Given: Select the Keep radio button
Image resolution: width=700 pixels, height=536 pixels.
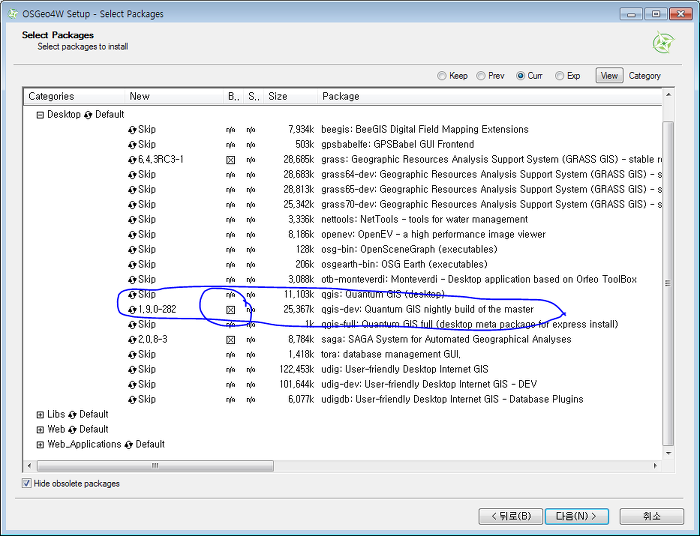Looking at the screenshot, I should 442,76.
